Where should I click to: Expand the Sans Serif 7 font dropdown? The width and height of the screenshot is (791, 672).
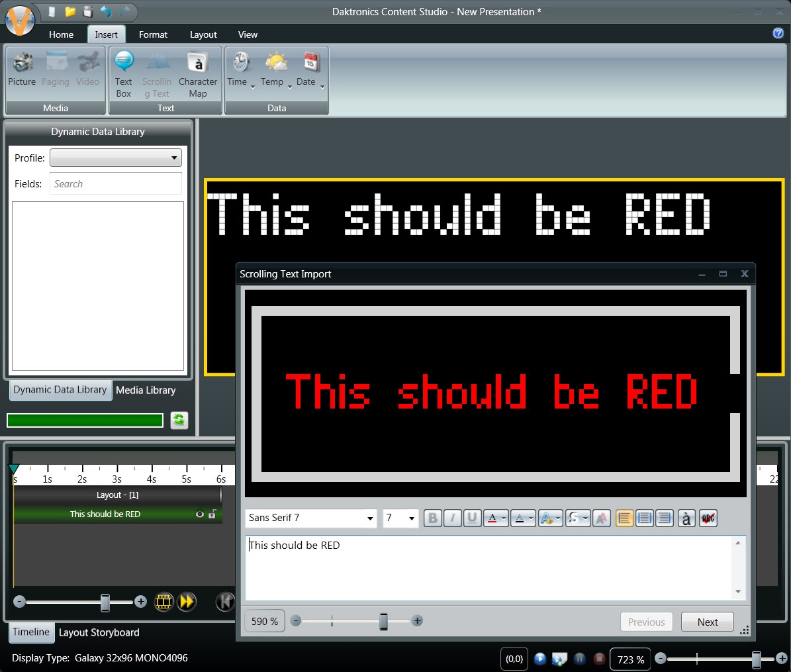[370, 518]
